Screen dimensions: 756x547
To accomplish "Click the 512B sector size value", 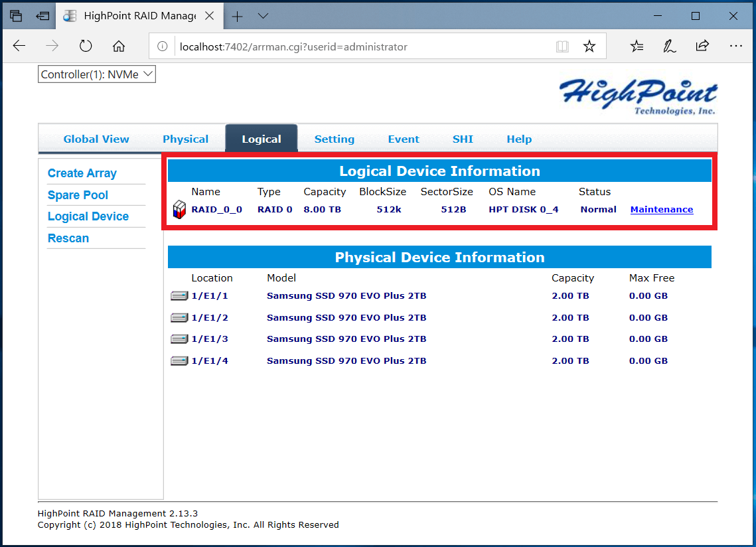I will coord(453,209).
